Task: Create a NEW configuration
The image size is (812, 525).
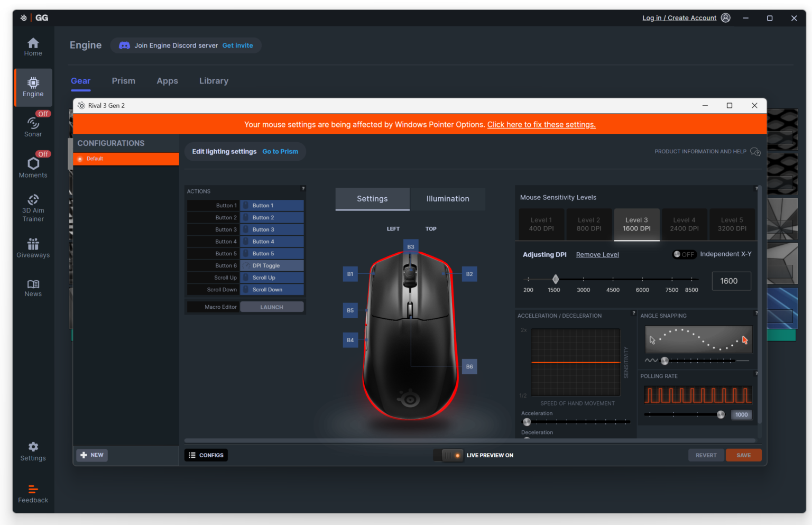Action: coord(92,455)
